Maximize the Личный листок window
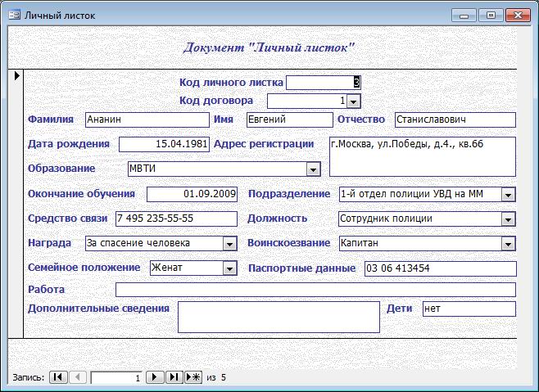 491,15
